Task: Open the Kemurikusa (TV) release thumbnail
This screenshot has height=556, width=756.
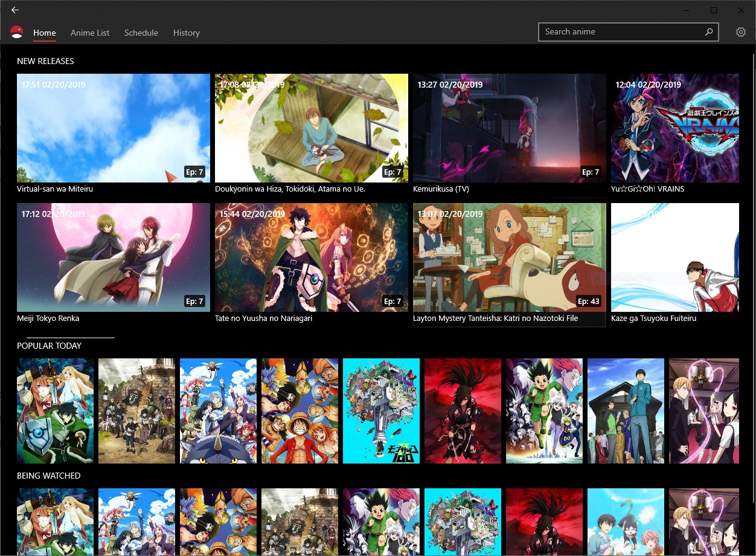Action: (x=510, y=128)
